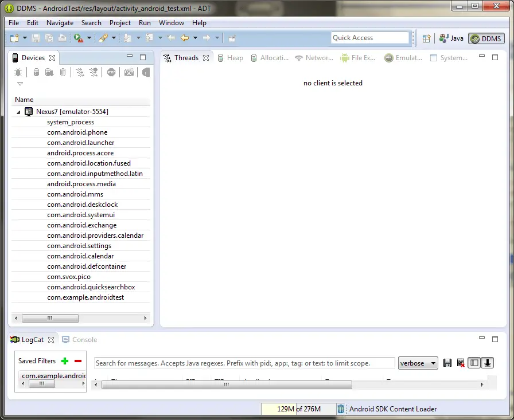Viewport: 514px width, 420px height.
Task: Switch to the DDMS perspective
Action: pos(486,38)
